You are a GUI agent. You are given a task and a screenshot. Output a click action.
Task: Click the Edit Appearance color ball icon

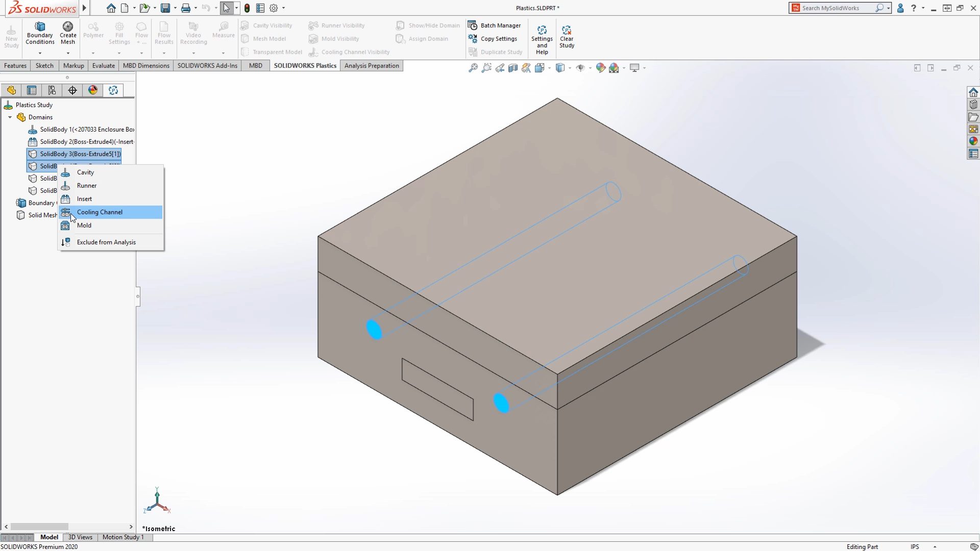click(601, 68)
